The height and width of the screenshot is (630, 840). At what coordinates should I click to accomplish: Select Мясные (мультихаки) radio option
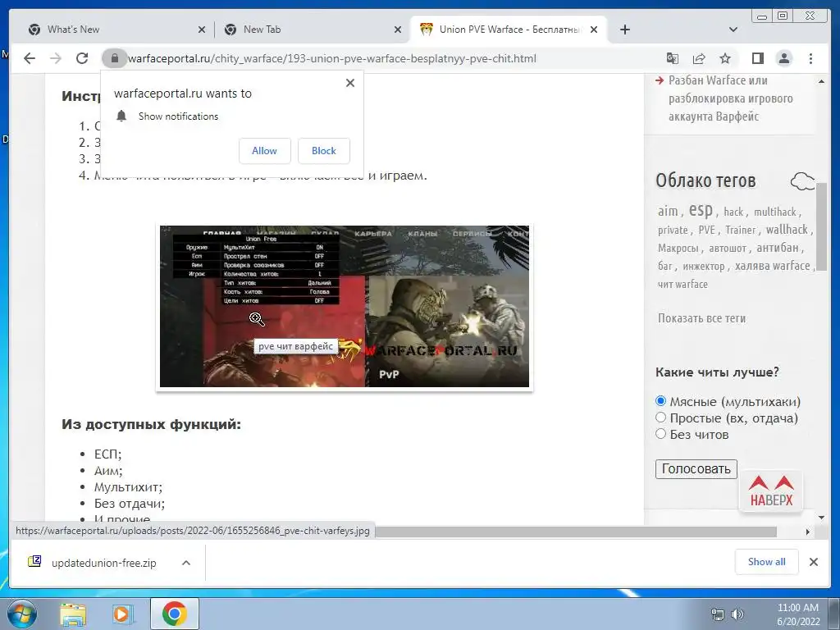[x=660, y=400]
